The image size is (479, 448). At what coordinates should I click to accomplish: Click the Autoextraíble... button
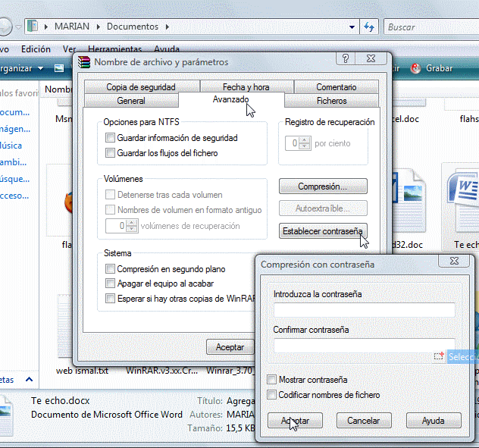coord(323,208)
